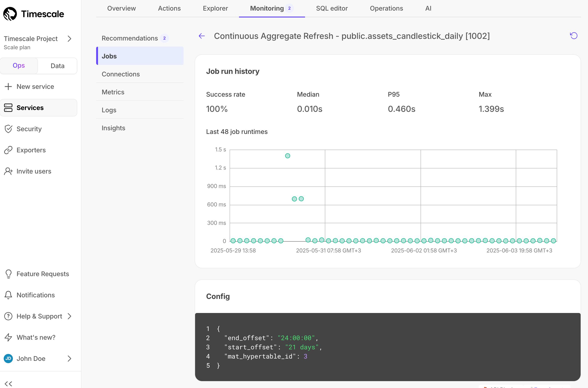Open the SQL editor tab
This screenshot has width=588, height=388.
point(332,9)
